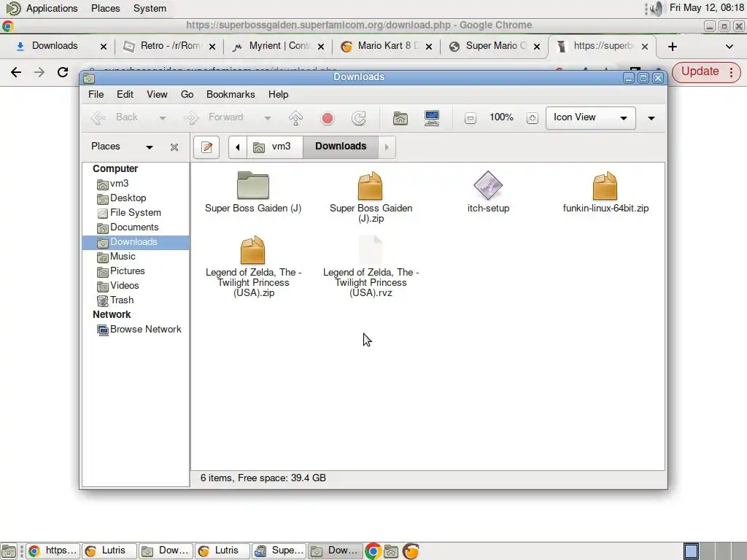Select Documents in the sidebar

tap(136, 227)
